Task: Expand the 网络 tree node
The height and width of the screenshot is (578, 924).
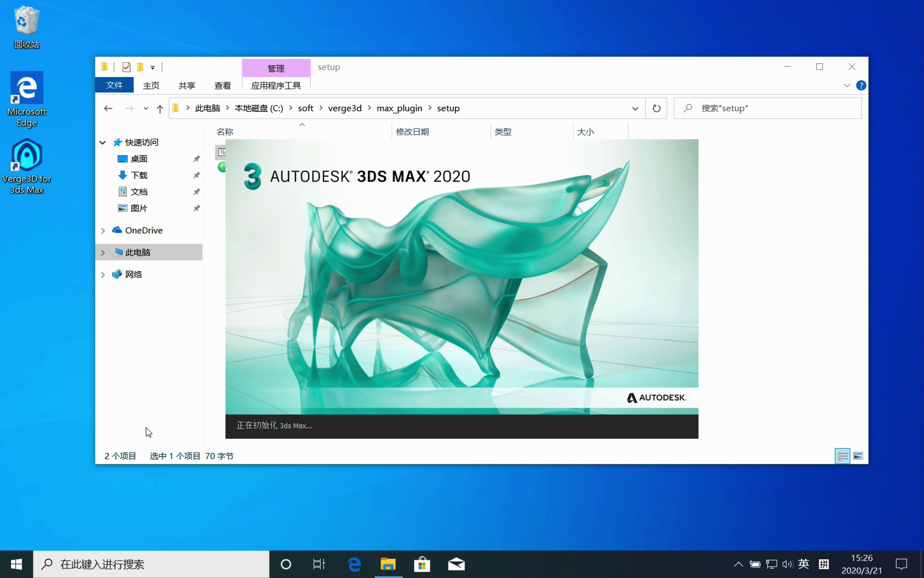Action: click(x=103, y=274)
